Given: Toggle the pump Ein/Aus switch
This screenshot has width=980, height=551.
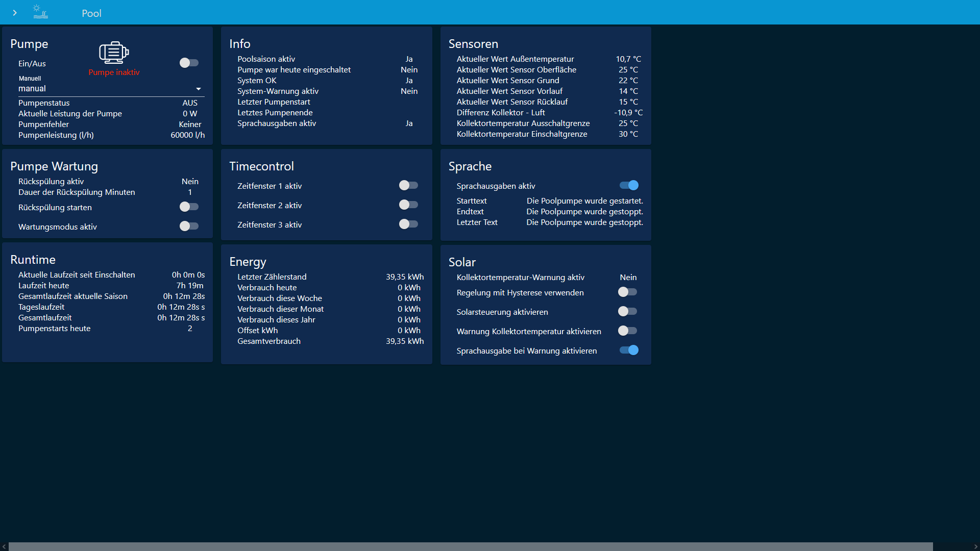Looking at the screenshot, I should [x=189, y=63].
